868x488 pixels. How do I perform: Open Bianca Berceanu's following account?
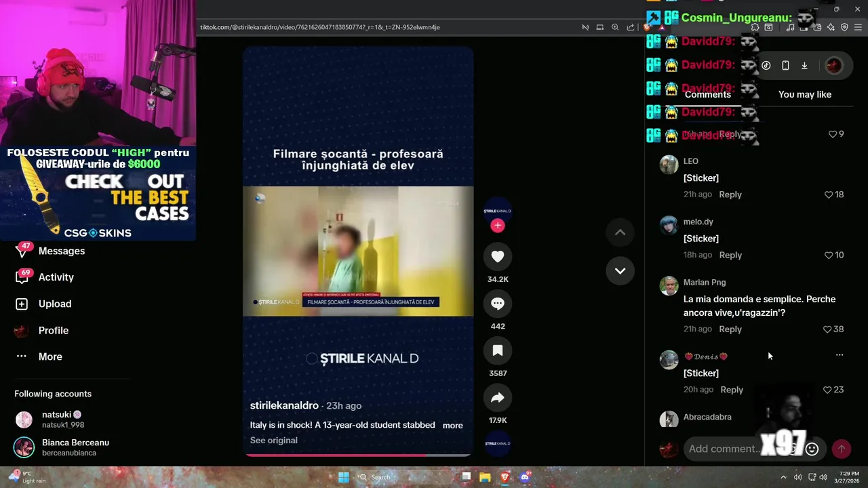61,447
